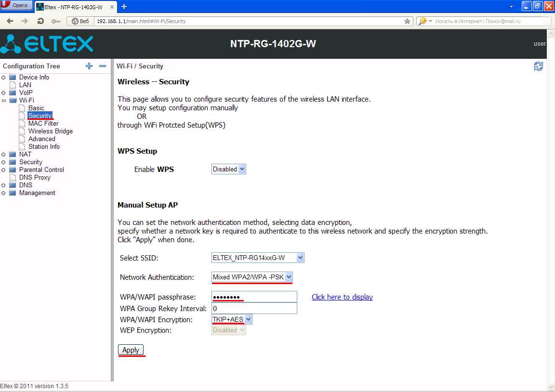Collapse the Wi-Fi tree node
555x392 pixels.
4,101
